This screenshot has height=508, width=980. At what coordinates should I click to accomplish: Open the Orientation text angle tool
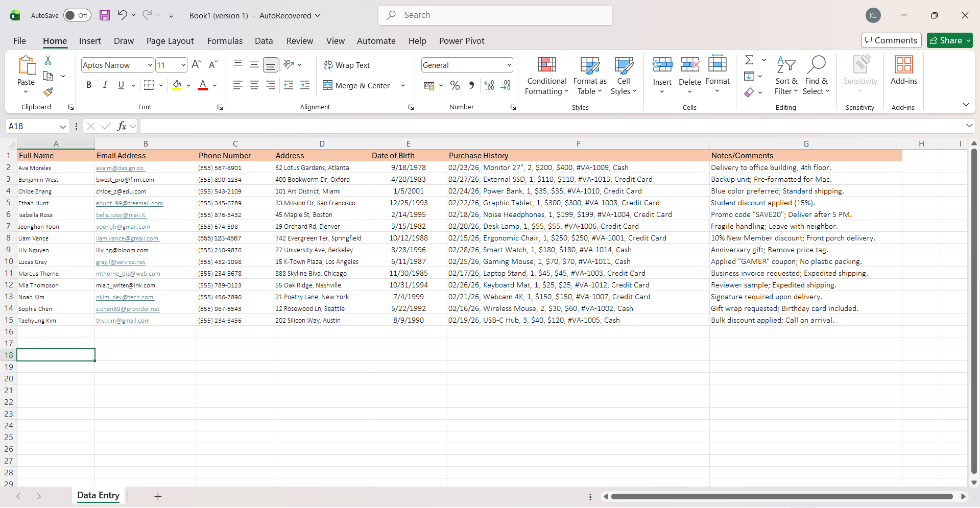pyautogui.click(x=289, y=65)
